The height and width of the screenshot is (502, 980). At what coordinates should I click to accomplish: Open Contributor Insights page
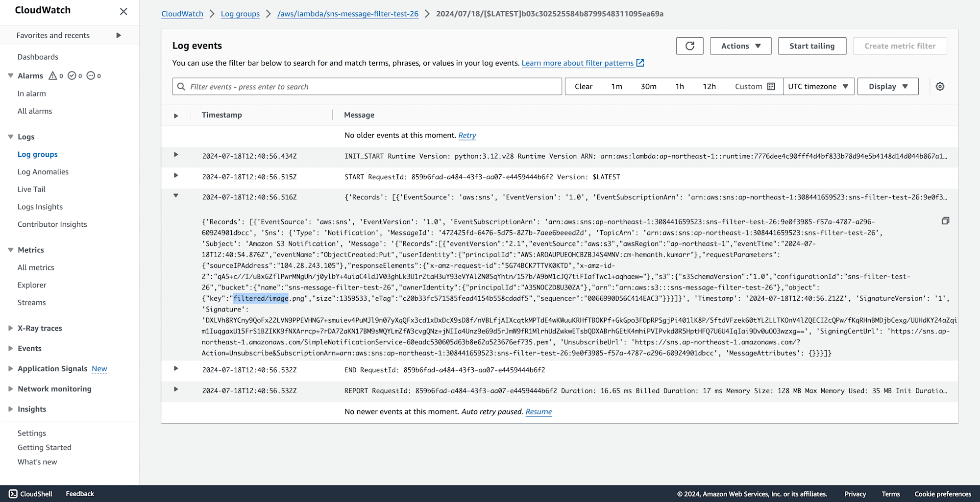pyautogui.click(x=52, y=224)
